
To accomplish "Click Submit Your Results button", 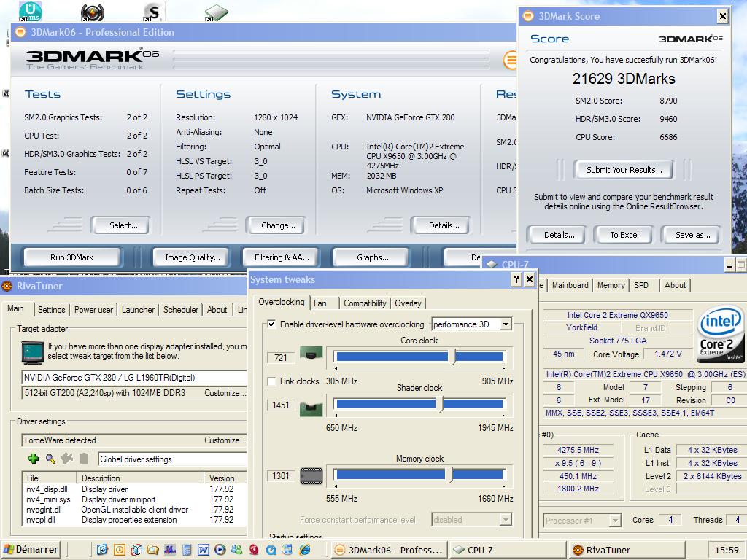I will point(624,169).
